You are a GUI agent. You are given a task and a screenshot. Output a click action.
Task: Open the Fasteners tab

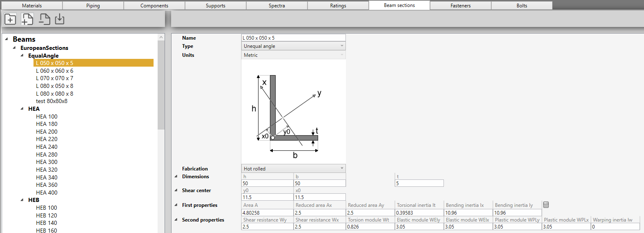pos(461,6)
